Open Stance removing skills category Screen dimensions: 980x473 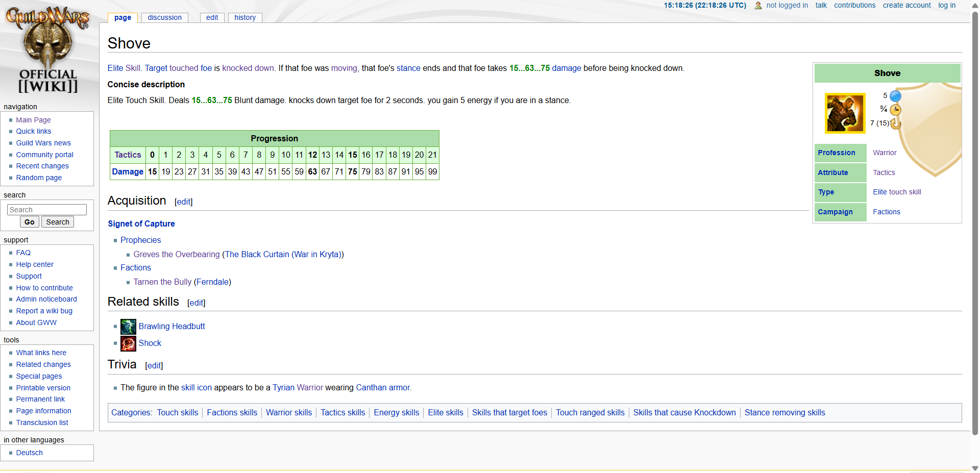[785, 412]
